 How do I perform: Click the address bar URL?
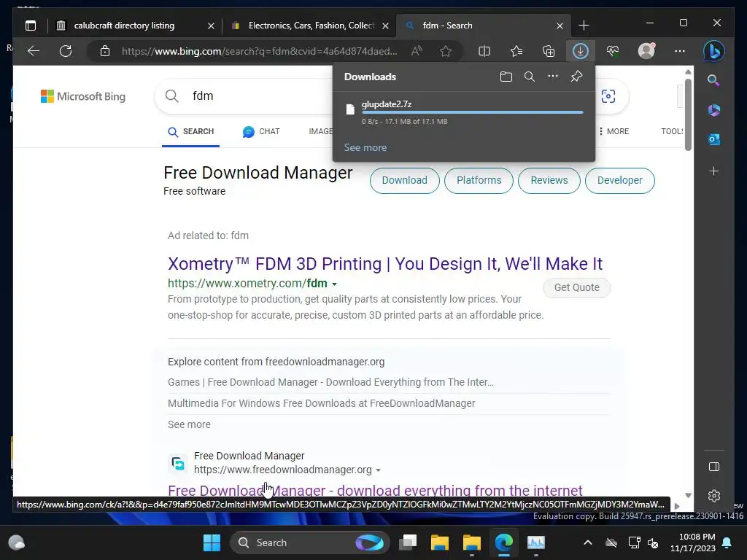tap(259, 51)
